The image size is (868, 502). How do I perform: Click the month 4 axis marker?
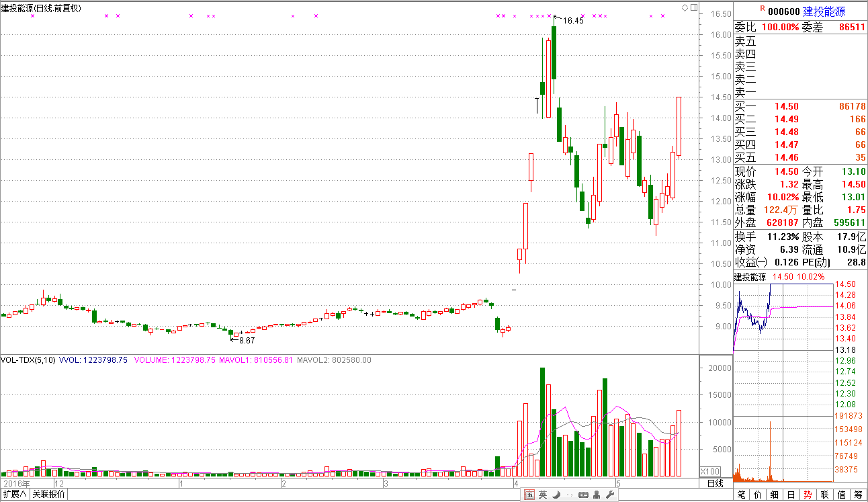pos(516,483)
